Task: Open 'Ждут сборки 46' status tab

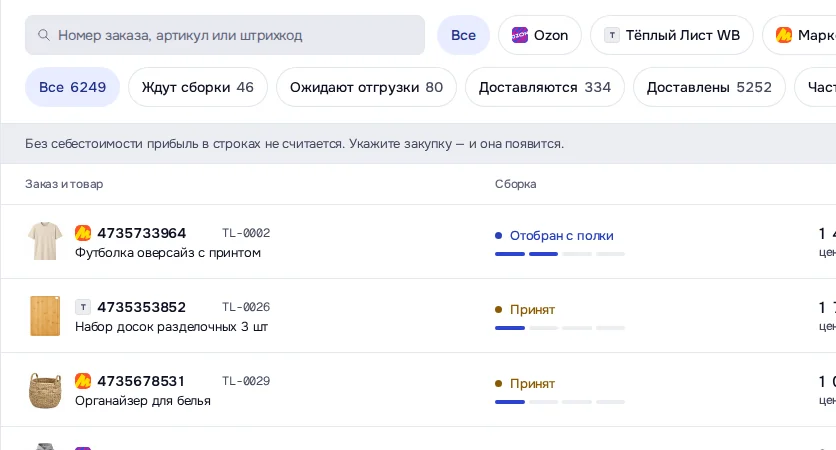Action: pyautogui.click(x=198, y=87)
